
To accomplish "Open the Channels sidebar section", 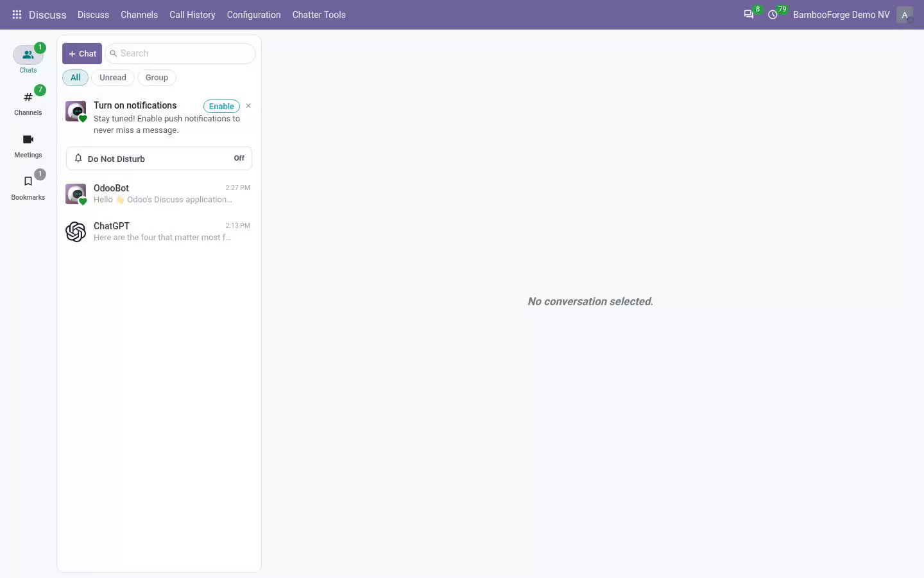I will click(28, 101).
